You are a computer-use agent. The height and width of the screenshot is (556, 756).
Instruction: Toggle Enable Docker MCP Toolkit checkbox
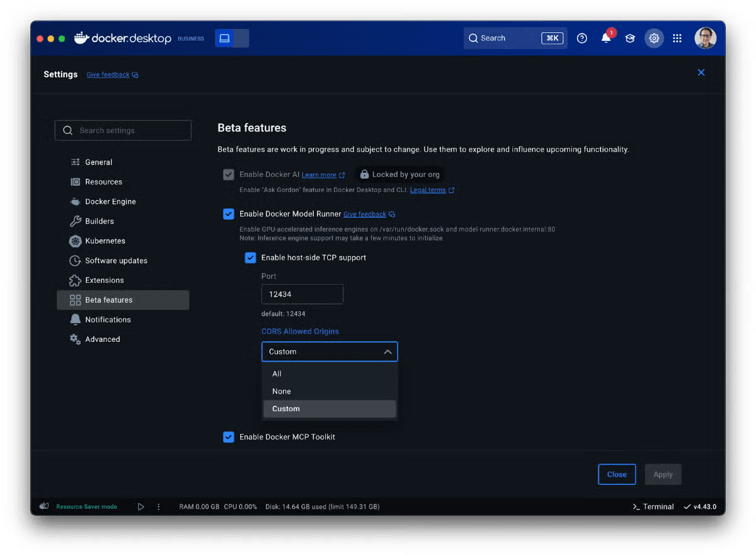229,437
